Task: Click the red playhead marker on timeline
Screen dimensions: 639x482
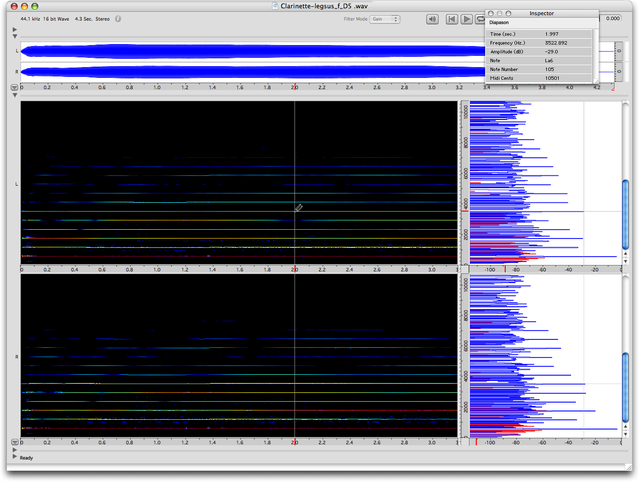Action: (294, 87)
